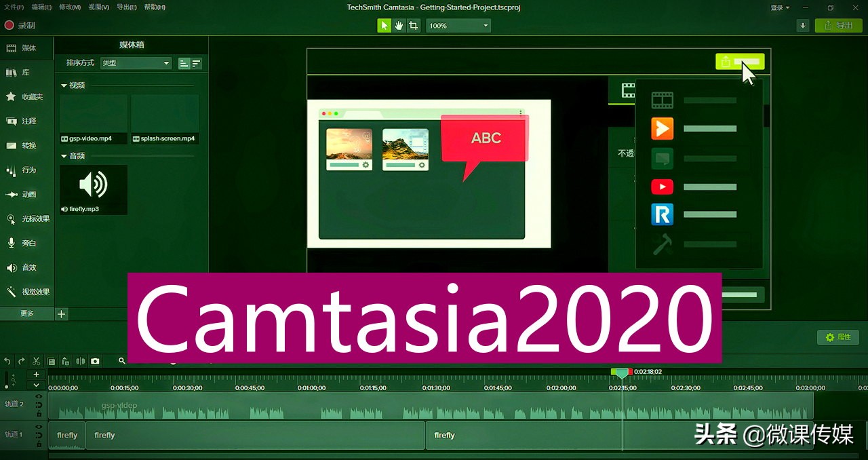This screenshot has height=460, width=868.
Task: Open the 光标效果 (Cursor Effects) panel
Action: 27,219
